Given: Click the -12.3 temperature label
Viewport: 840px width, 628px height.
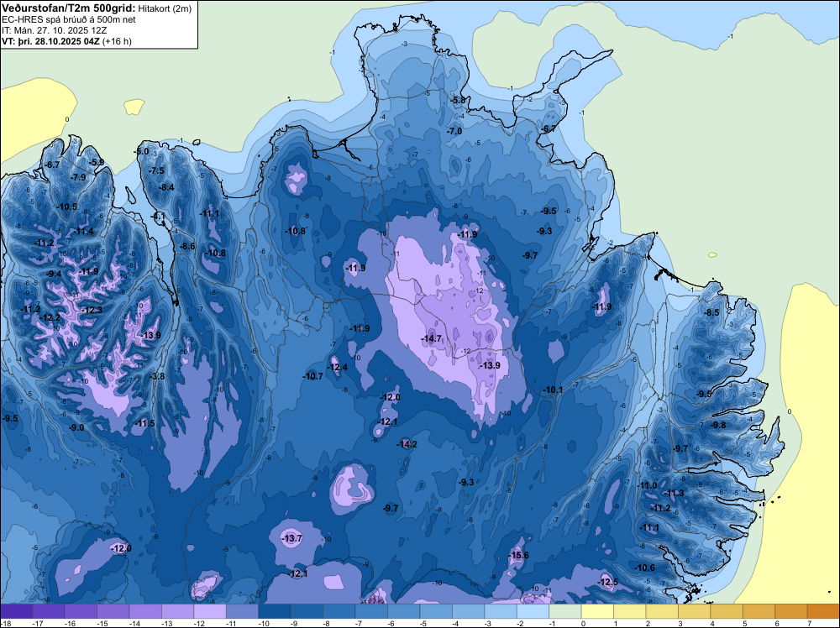Looking at the screenshot, I should click(92, 310).
